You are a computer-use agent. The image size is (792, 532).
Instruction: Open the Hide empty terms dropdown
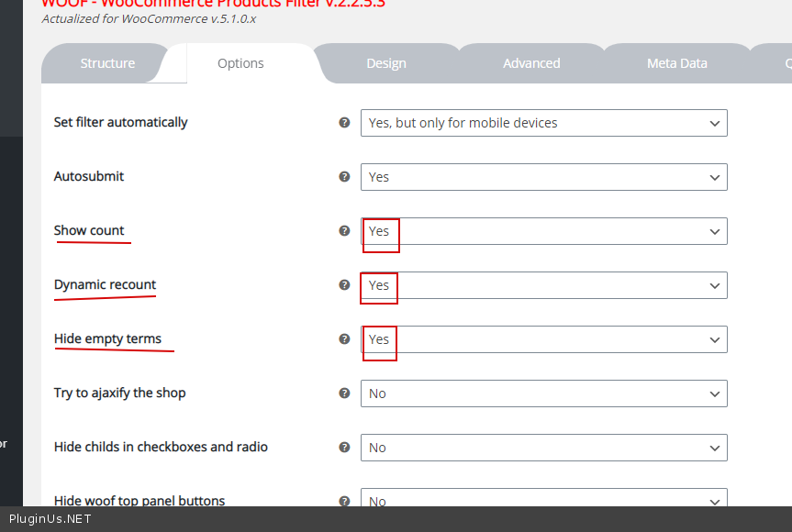[543, 339]
